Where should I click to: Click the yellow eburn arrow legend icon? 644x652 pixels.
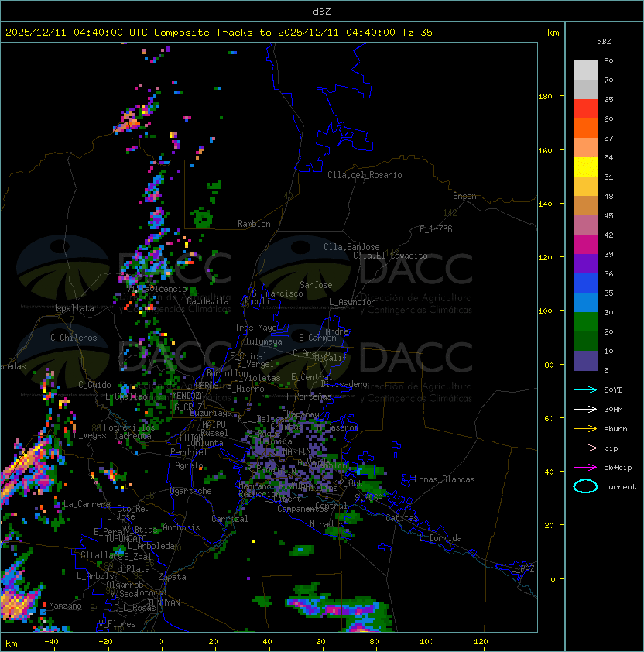tap(585, 429)
